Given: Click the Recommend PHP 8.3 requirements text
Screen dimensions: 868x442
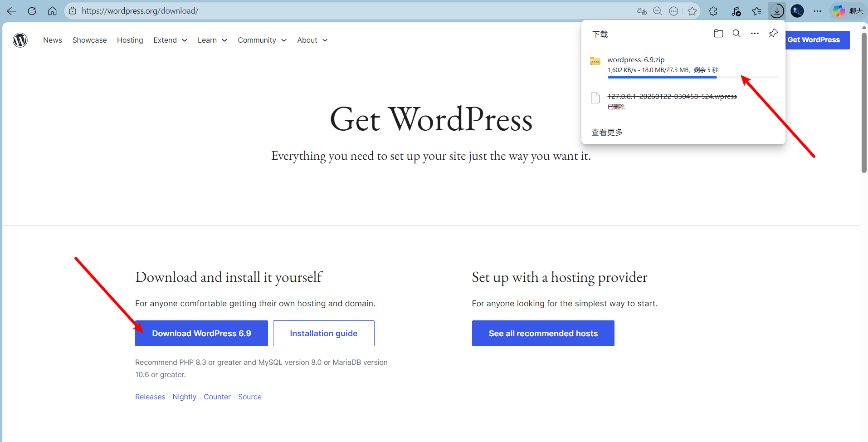Looking at the screenshot, I should coord(261,368).
